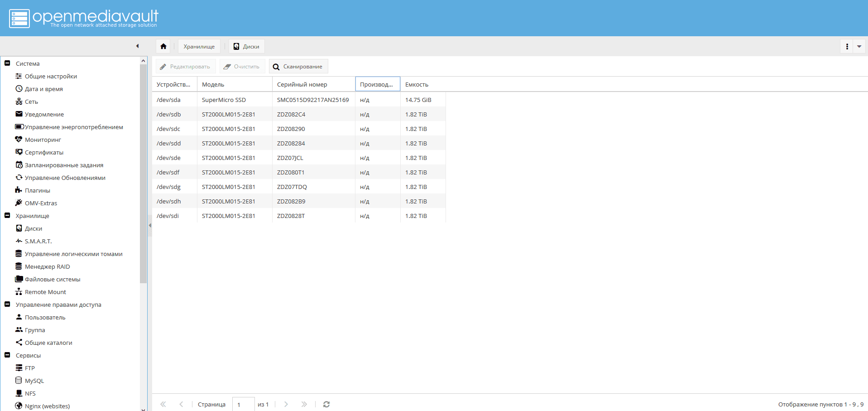Open the Плагины plugins page

click(37, 190)
